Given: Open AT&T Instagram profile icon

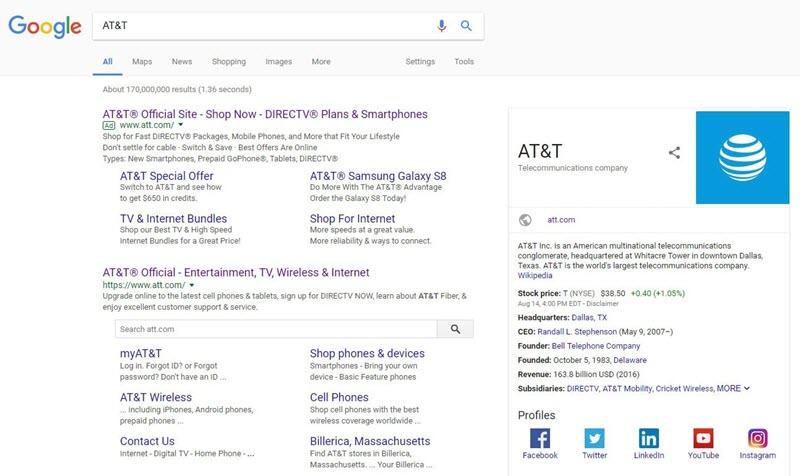Looking at the screenshot, I should pyautogui.click(x=758, y=438).
